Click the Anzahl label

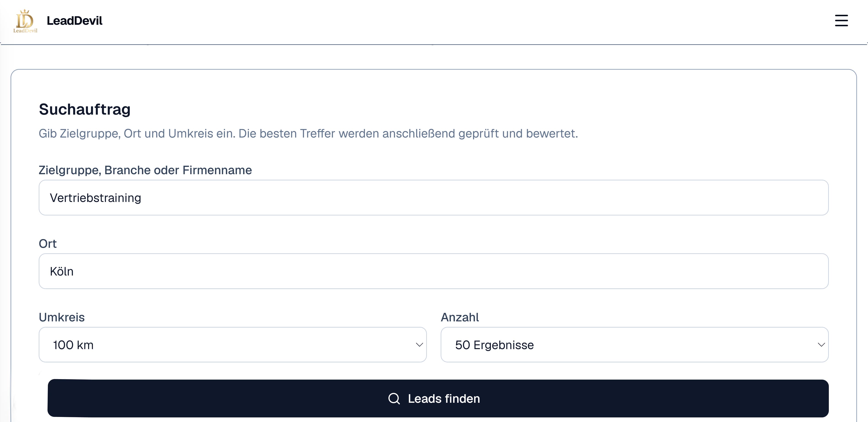tap(460, 317)
